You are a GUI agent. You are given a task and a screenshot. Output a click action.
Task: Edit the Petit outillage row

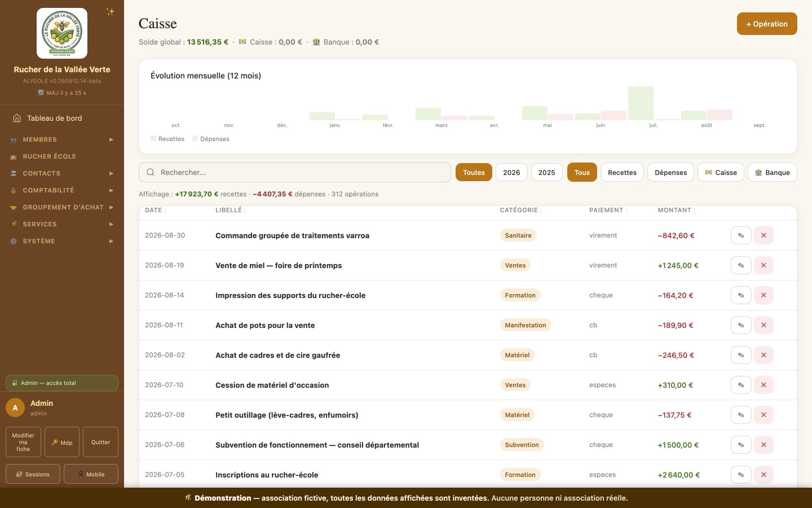point(741,415)
